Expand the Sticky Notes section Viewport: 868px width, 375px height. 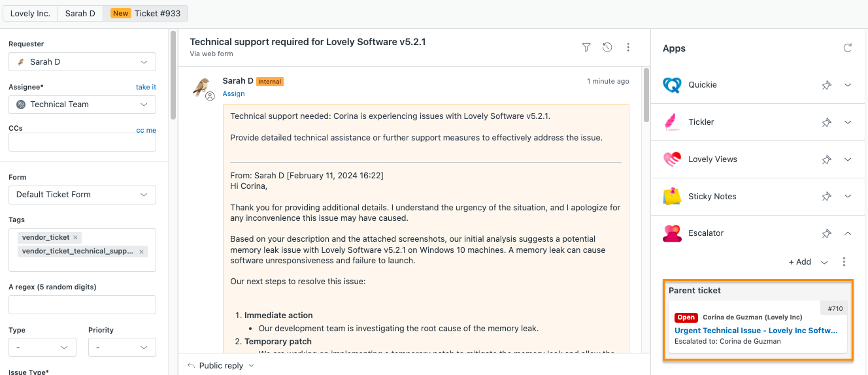click(848, 196)
